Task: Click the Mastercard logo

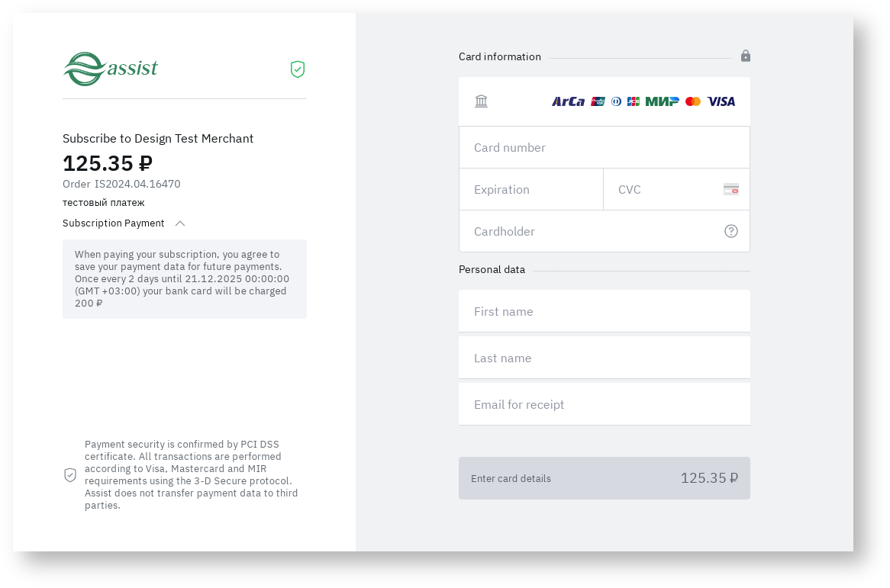Action: click(693, 101)
